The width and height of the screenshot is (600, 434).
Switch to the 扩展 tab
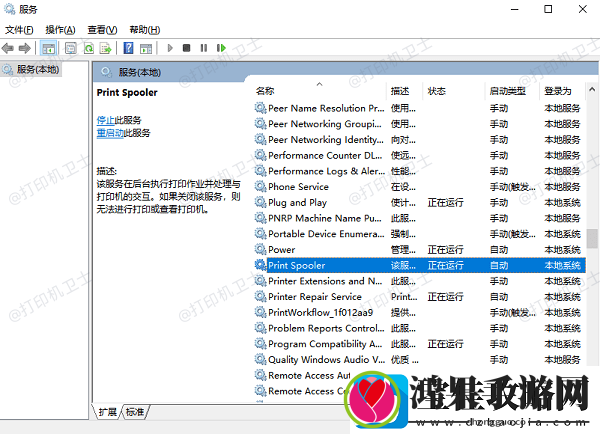pyautogui.click(x=108, y=412)
